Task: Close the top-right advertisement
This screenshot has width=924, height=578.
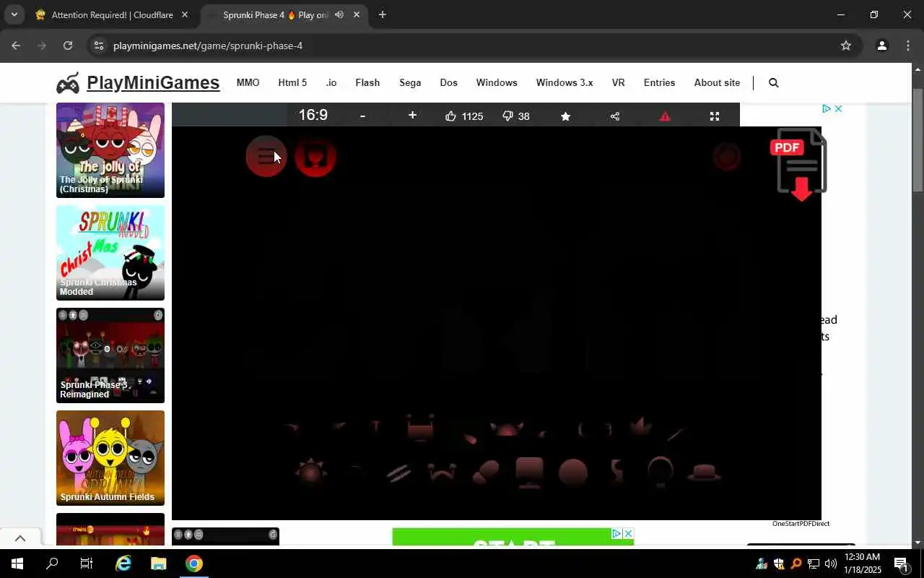Action: point(838,108)
